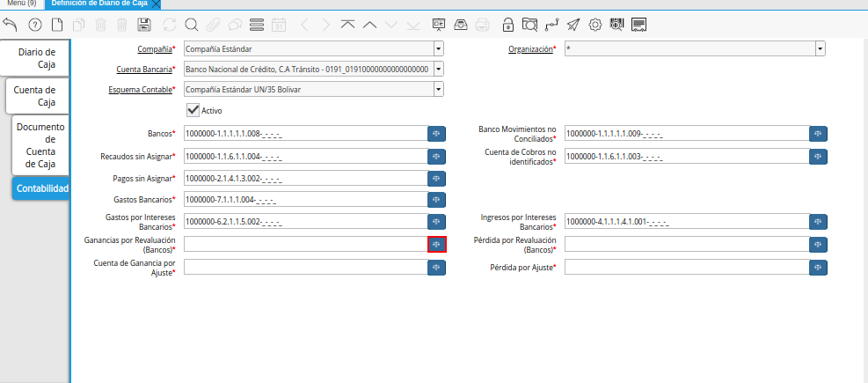Screen dimensions: 868x383
Task: Open account selector for the Bancos field
Action: point(436,134)
